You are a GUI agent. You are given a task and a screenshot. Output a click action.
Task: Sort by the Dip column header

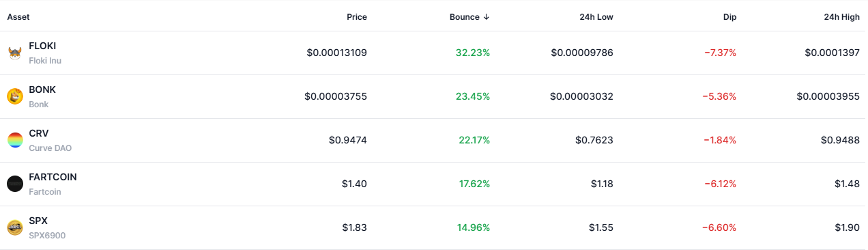pyautogui.click(x=730, y=17)
